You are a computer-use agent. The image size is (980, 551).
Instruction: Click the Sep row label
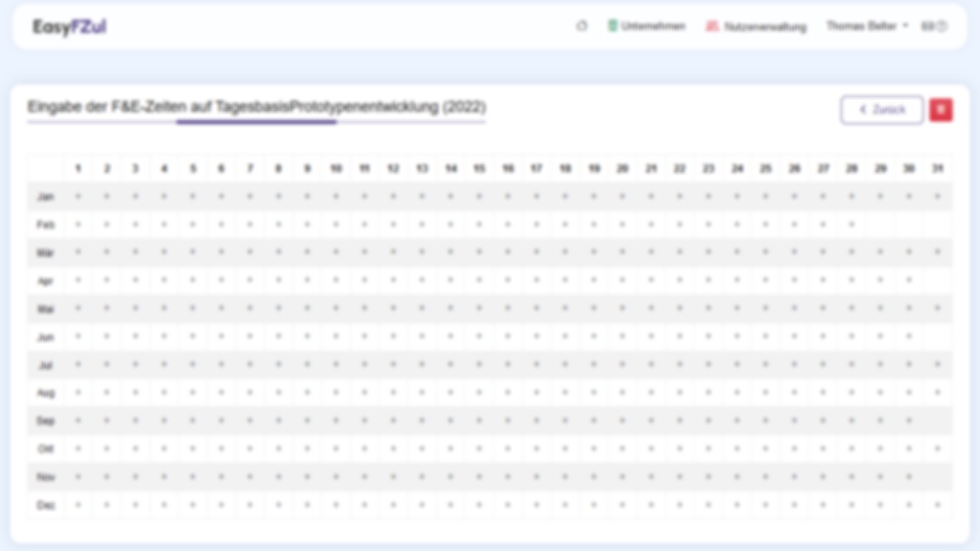46,421
